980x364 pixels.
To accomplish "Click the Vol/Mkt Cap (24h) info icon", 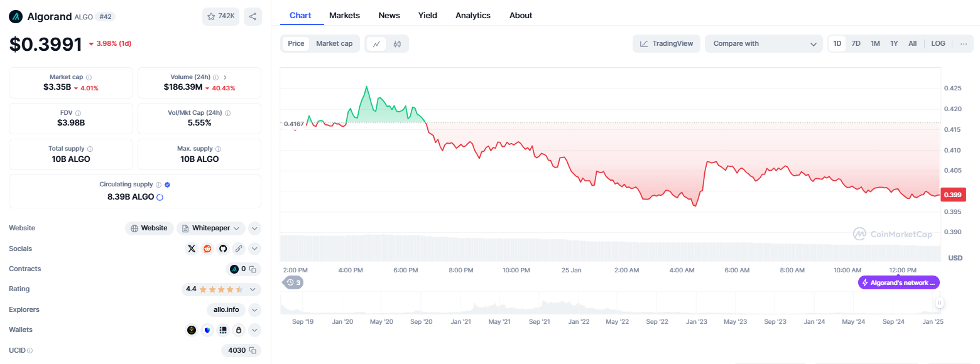I will 227,113.
